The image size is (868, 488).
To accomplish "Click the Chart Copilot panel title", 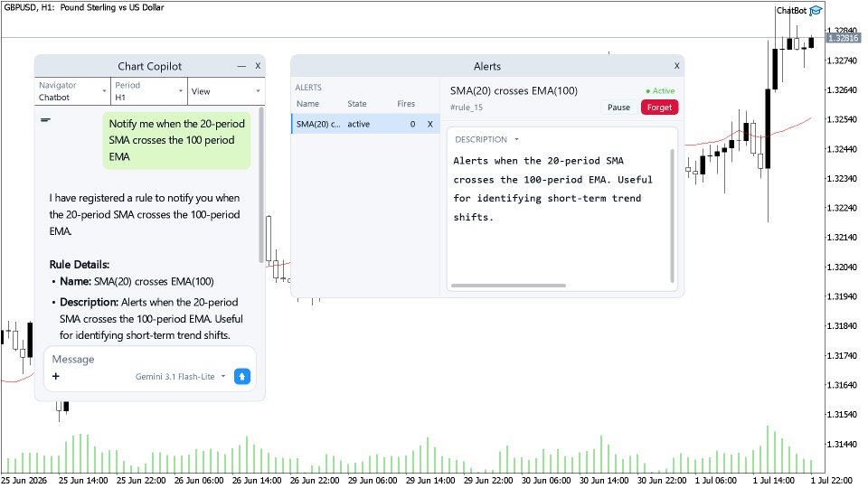I will pyautogui.click(x=149, y=66).
